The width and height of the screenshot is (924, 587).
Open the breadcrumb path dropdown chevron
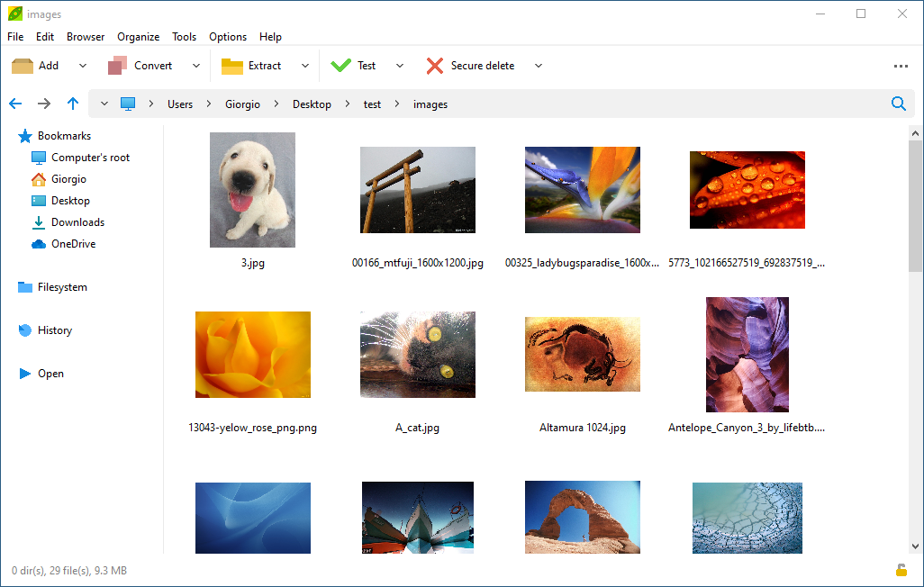tap(104, 104)
